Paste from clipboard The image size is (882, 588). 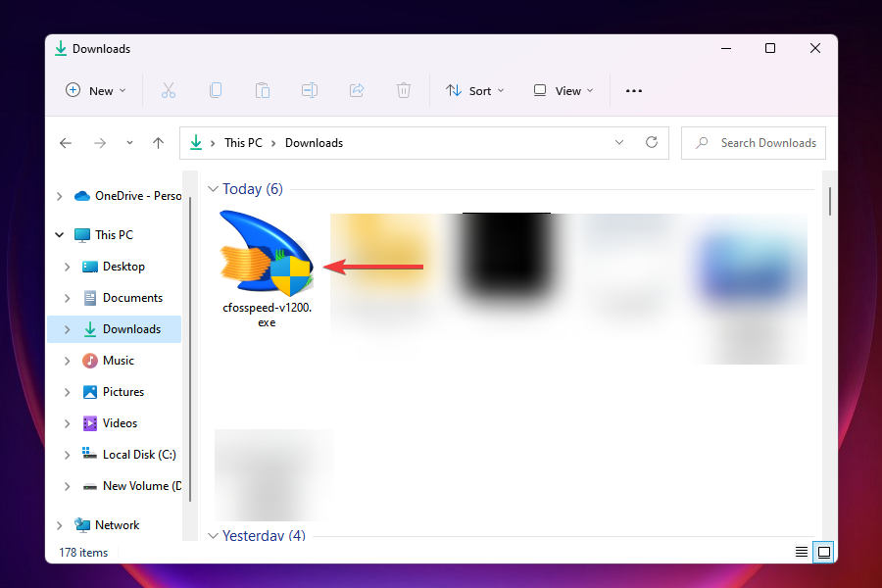pyautogui.click(x=263, y=90)
